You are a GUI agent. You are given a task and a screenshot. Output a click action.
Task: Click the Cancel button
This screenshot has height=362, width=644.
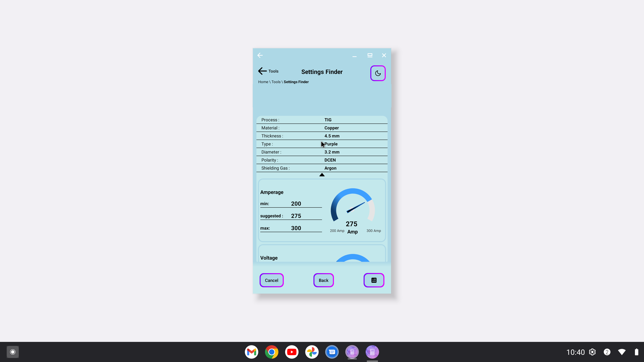(272, 280)
